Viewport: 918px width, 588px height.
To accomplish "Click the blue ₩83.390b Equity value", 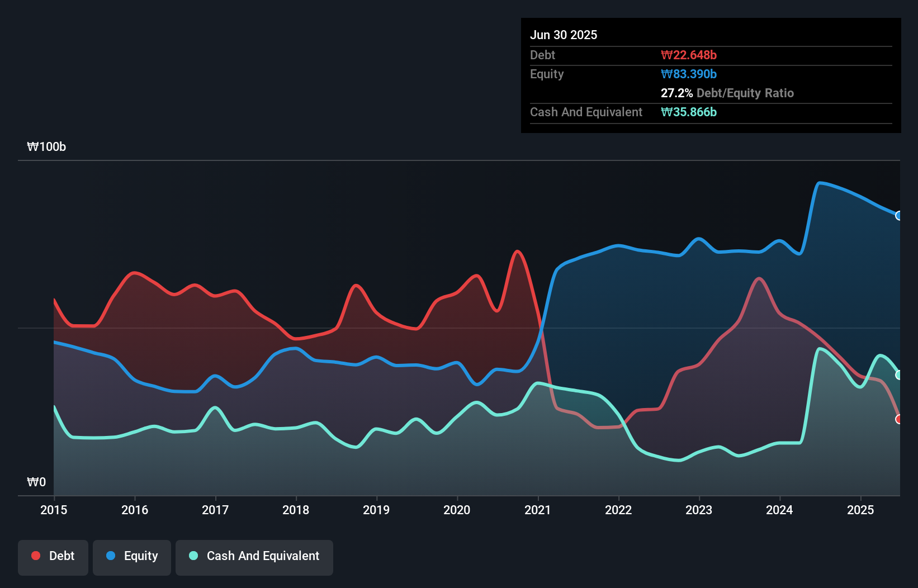I will [689, 74].
